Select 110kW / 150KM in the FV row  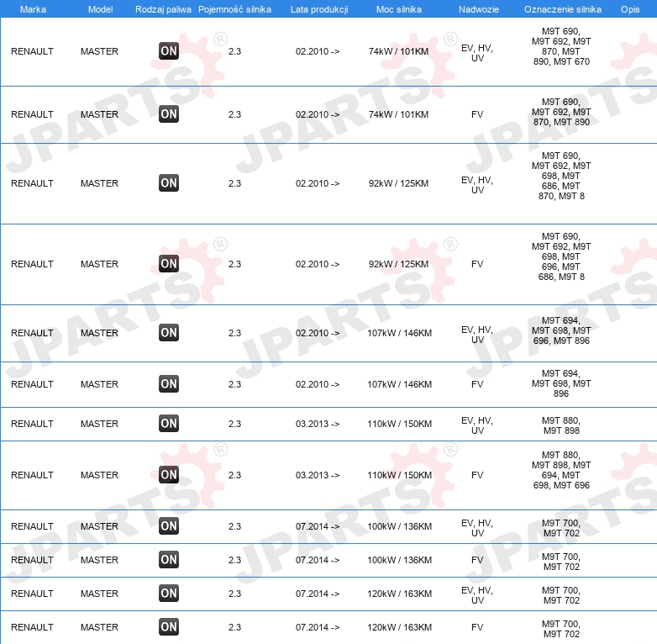coord(399,475)
